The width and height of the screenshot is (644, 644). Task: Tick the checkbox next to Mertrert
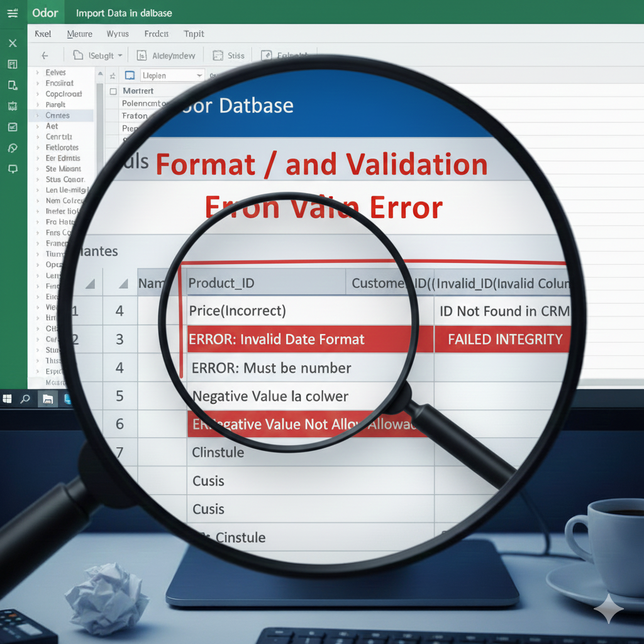click(113, 91)
